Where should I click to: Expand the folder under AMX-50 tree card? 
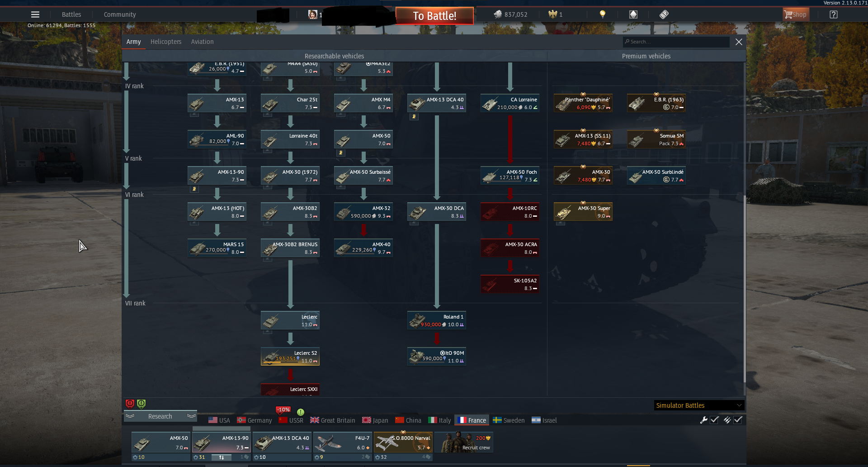pos(340,153)
